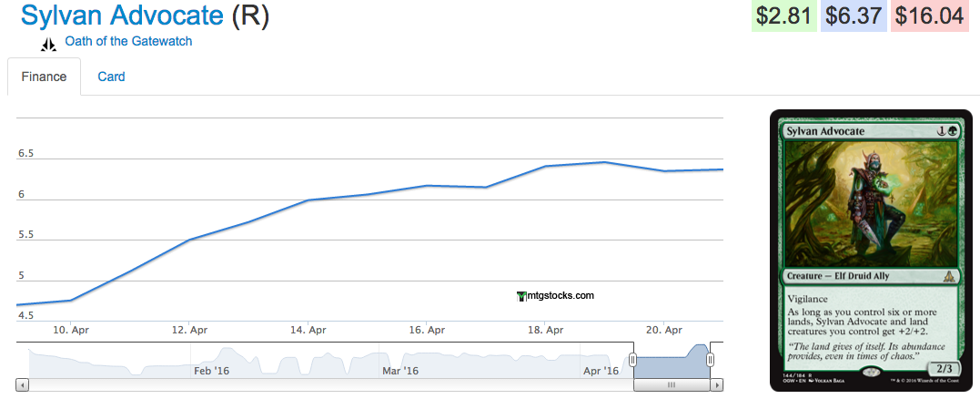Image resolution: width=980 pixels, height=399 pixels.
Task: Click the Apr '16 label in navigator
Action: tap(600, 371)
